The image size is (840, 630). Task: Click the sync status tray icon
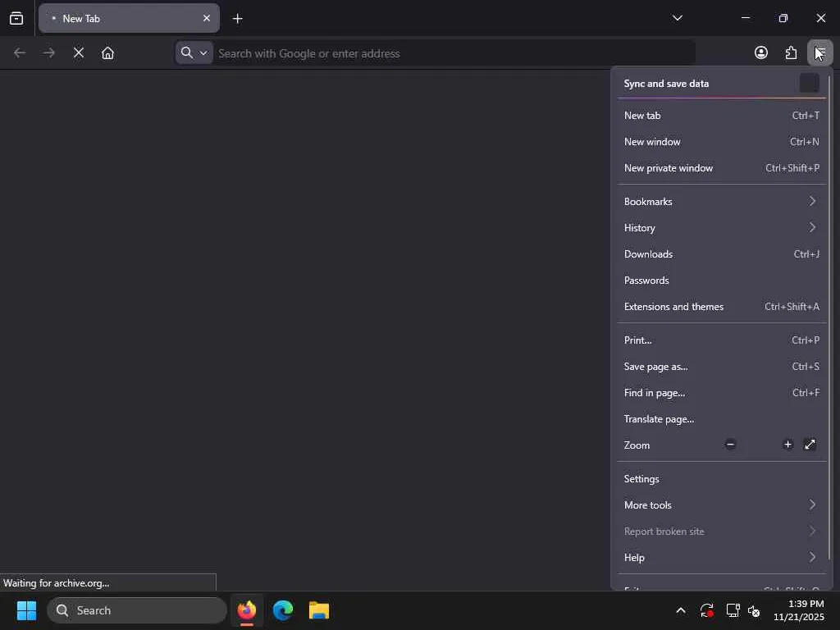click(x=706, y=610)
